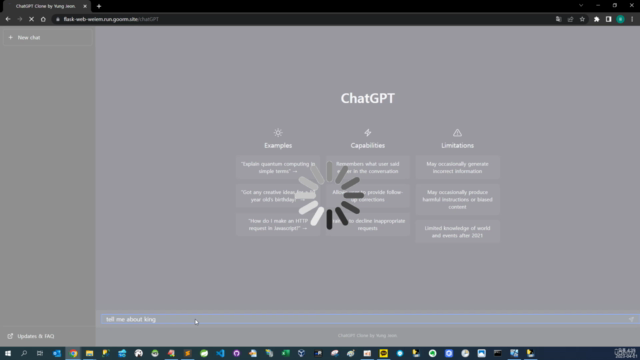Open the Chrome profile avatar
640x360 pixels.
(x=620, y=19)
